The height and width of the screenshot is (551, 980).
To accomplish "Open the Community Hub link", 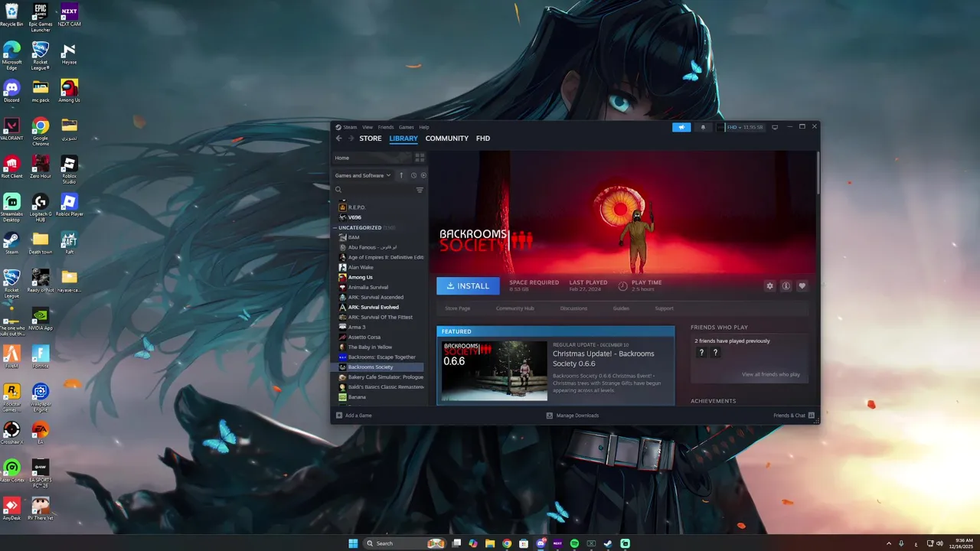I will pos(515,308).
